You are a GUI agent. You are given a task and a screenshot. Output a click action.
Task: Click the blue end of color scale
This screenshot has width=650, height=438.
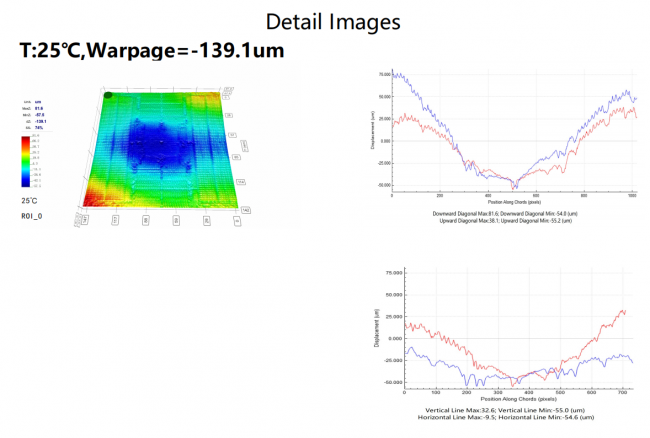coord(26,181)
